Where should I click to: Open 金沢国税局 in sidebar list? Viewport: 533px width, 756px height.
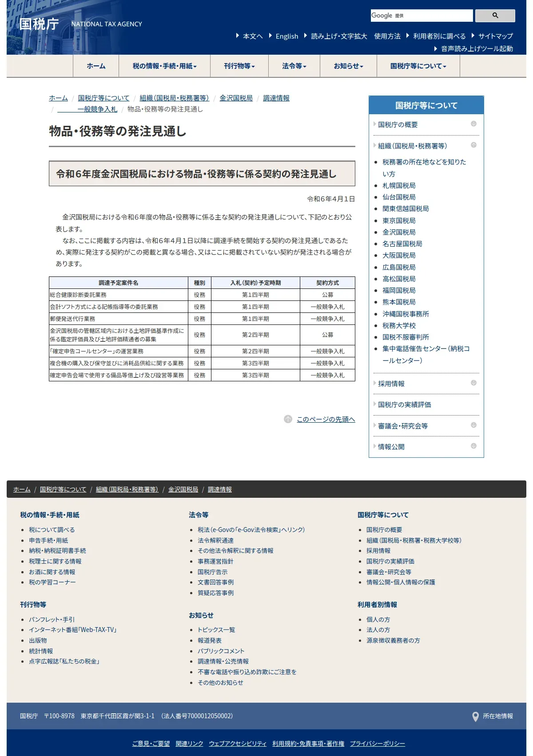click(399, 232)
